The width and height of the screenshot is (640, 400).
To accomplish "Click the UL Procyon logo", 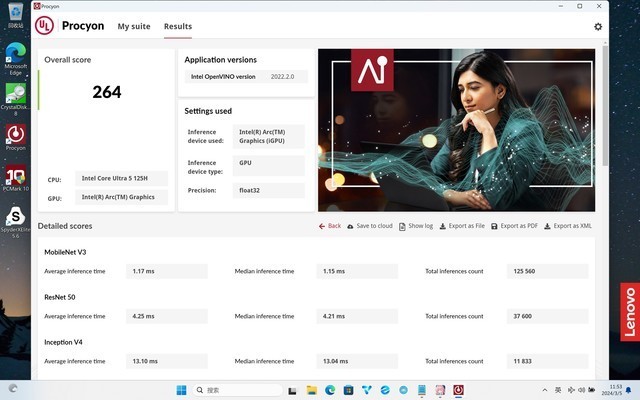I will tap(45, 26).
